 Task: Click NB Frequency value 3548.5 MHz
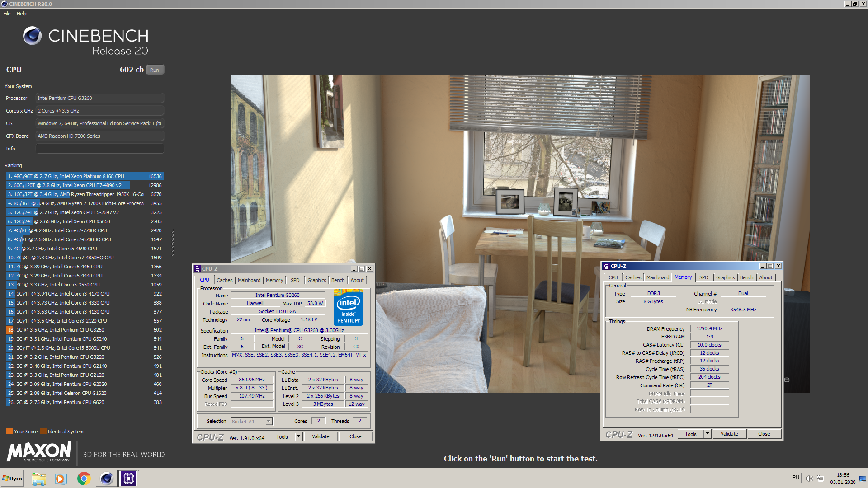point(743,310)
